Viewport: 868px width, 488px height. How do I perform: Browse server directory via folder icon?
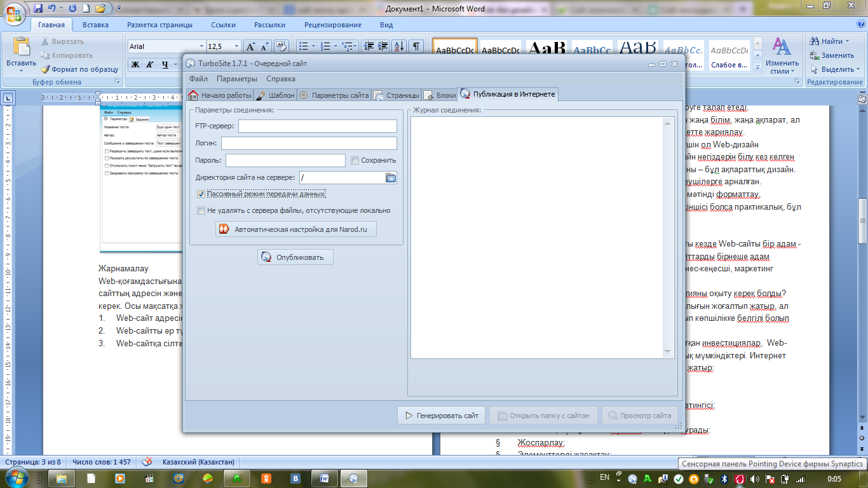click(x=391, y=178)
